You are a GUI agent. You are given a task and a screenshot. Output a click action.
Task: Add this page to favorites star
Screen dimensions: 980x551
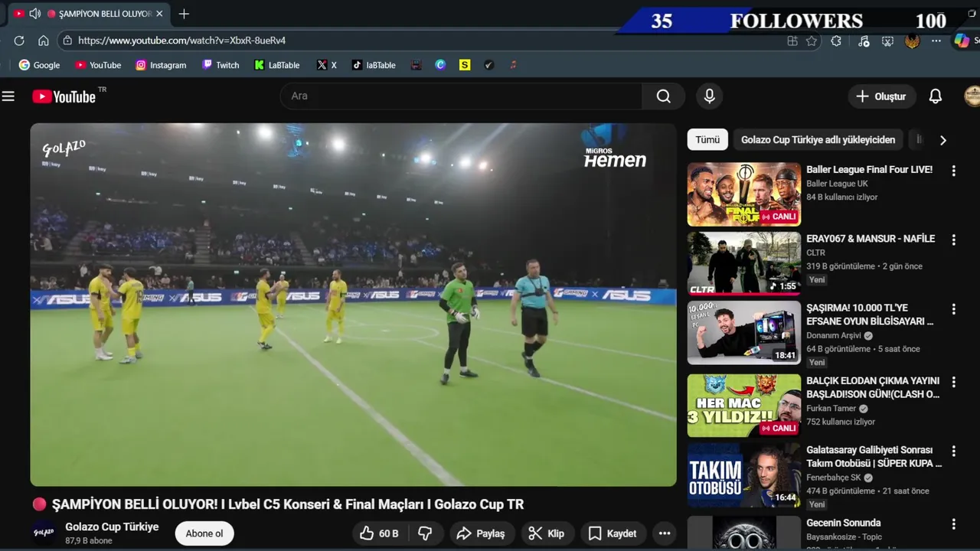(x=812, y=41)
